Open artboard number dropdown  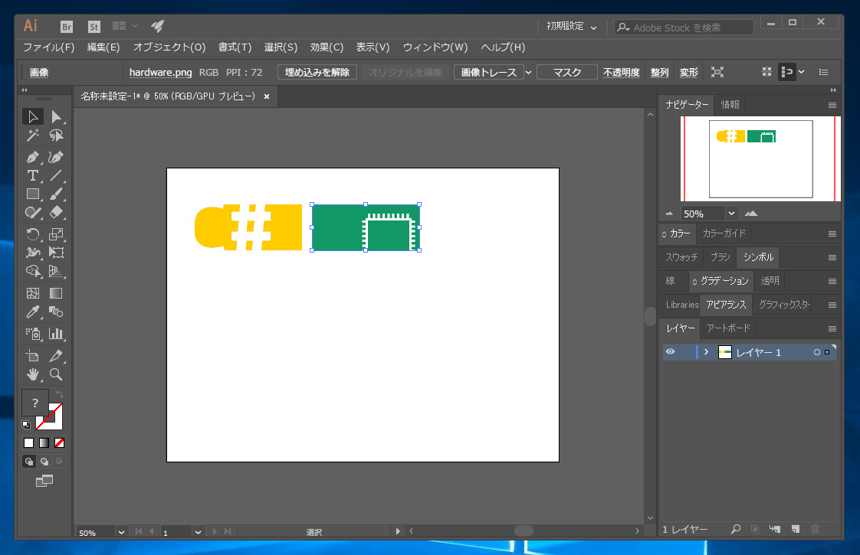tap(198, 532)
